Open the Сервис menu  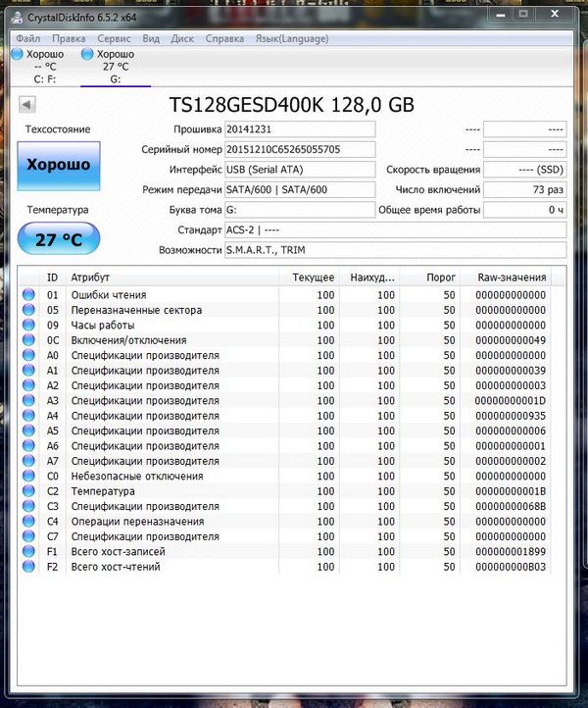[114, 38]
